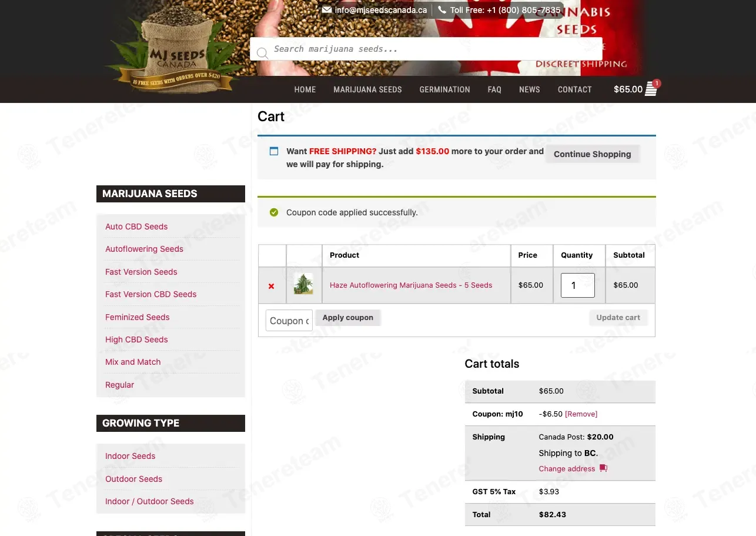756x536 pixels.
Task: Click the Coupon code applied successfully message
Action: [352, 212]
